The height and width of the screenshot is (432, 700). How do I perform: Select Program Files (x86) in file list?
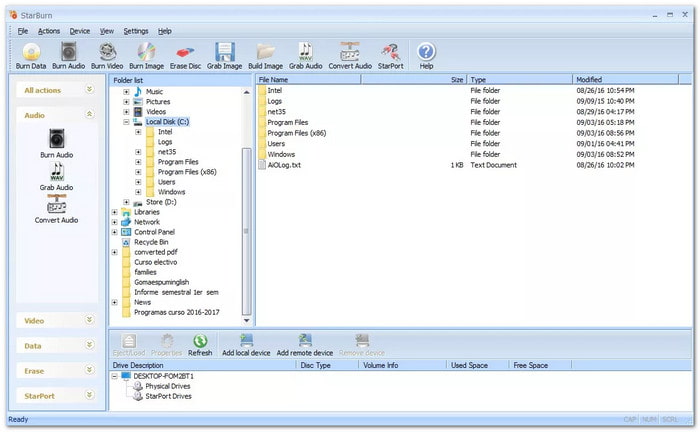pos(297,133)
